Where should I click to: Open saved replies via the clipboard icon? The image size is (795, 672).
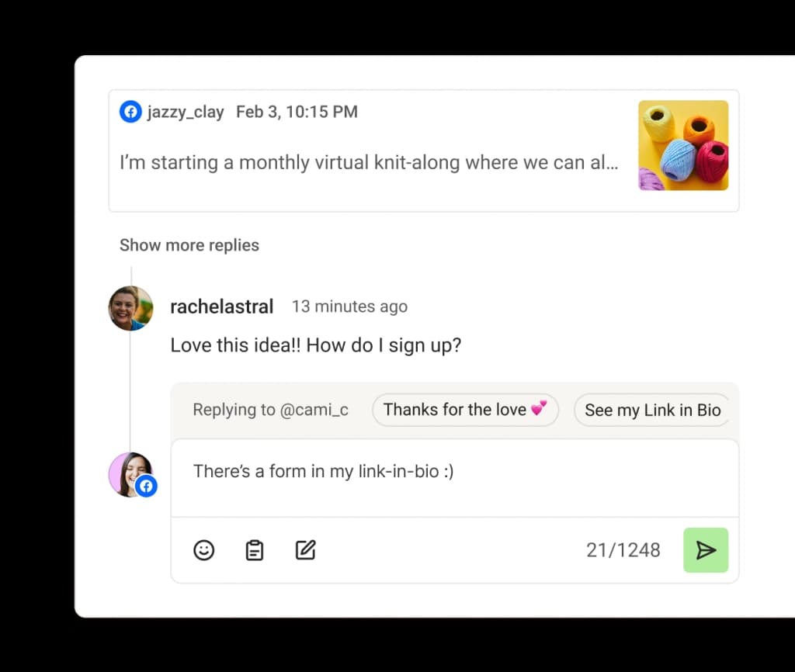point(254,550)
